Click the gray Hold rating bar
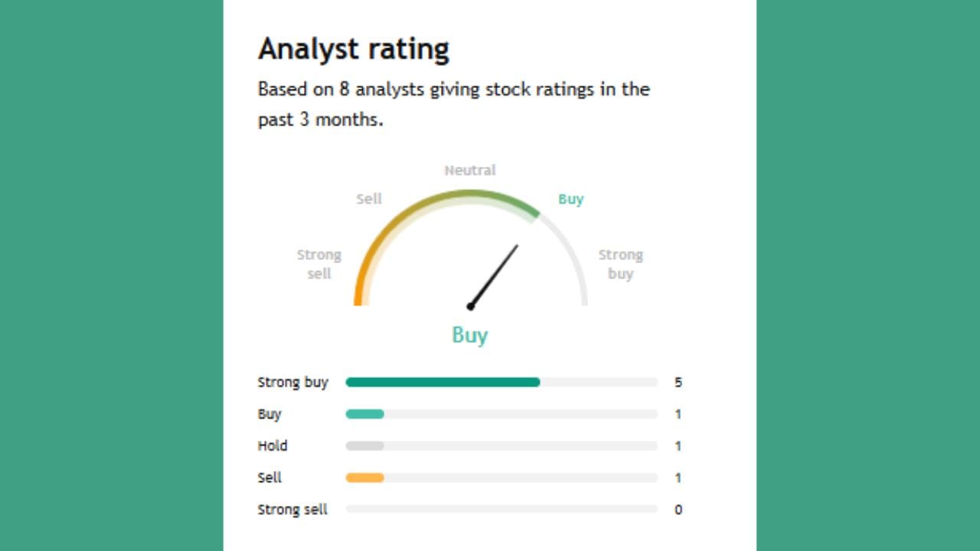Image resolution: width=980 pixels, height=551 pixels. point(364,446)
